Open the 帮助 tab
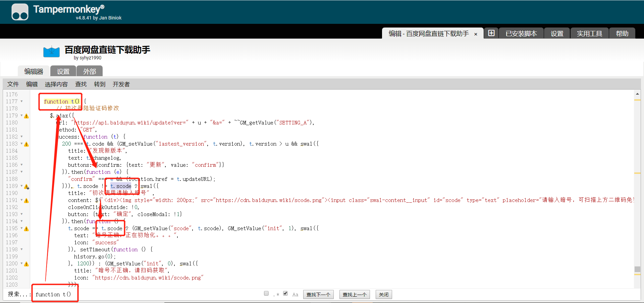The image size is (644, 303). 622,33
